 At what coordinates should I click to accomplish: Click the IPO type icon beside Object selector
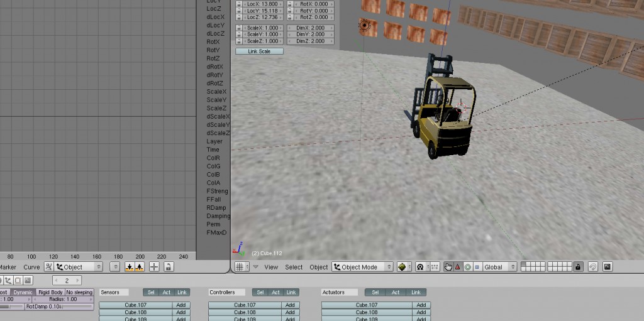click(x=49, y=267)
